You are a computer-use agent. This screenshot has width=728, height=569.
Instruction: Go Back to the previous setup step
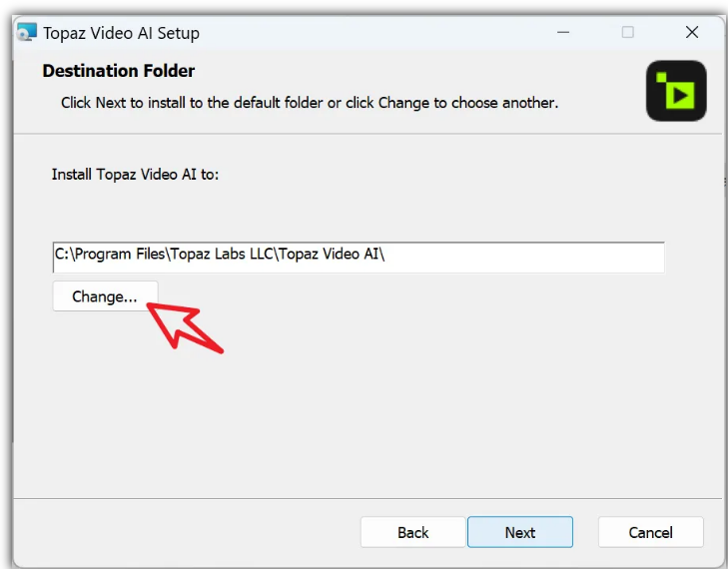412,532
